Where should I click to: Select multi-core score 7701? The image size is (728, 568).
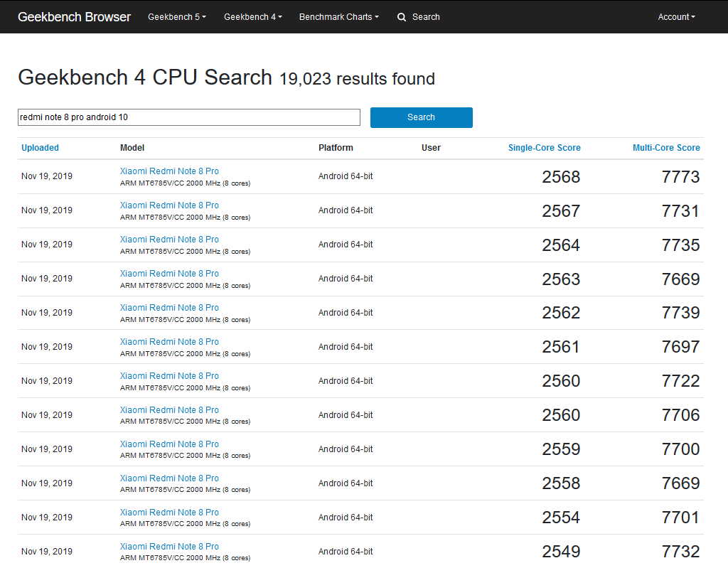coord(680,518)
